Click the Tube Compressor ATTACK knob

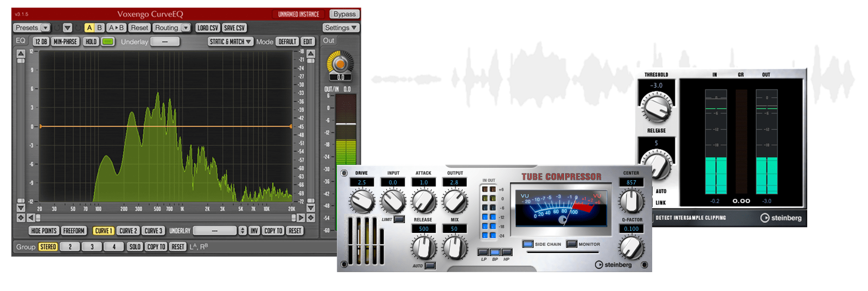tap(423, 201)
